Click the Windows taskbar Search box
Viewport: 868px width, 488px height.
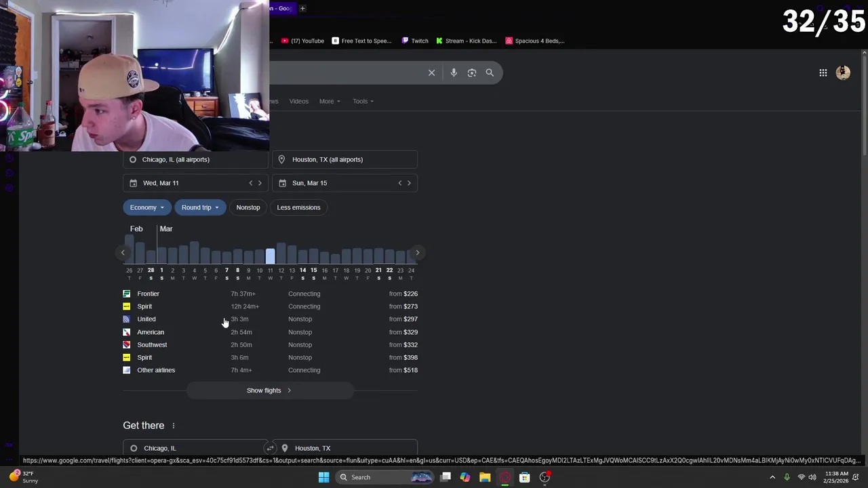385,477
